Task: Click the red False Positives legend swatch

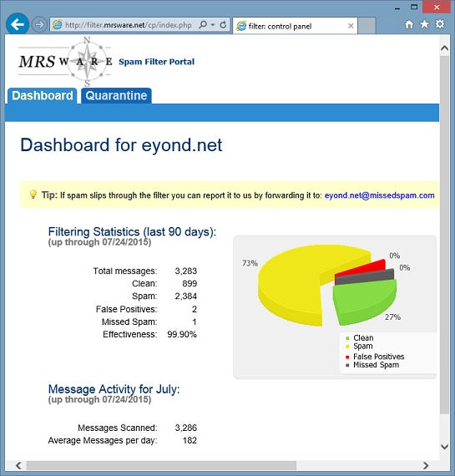Action: point(347,357)
